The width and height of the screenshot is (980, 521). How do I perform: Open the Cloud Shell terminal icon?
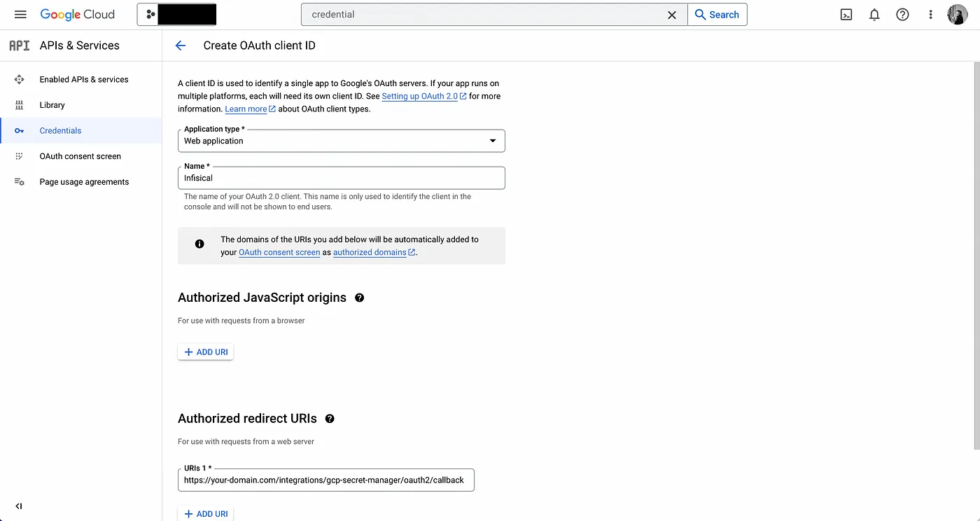coord(846,14)
